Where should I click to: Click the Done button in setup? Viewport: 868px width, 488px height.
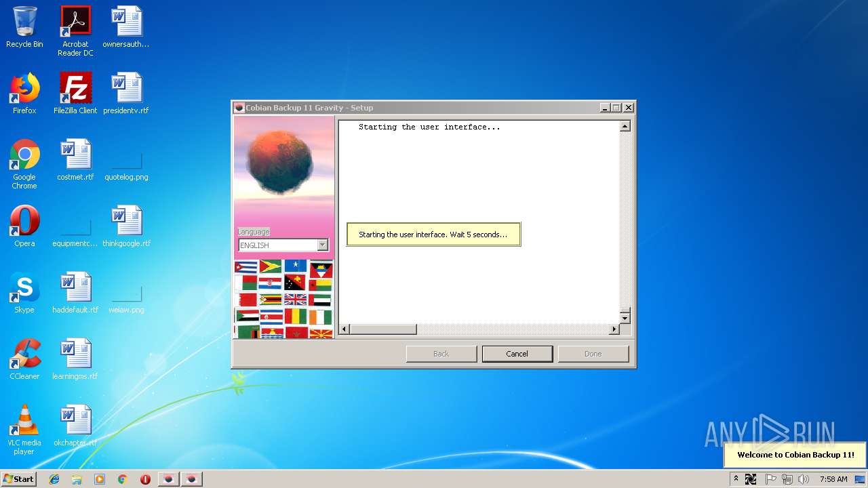coord(593,354)
